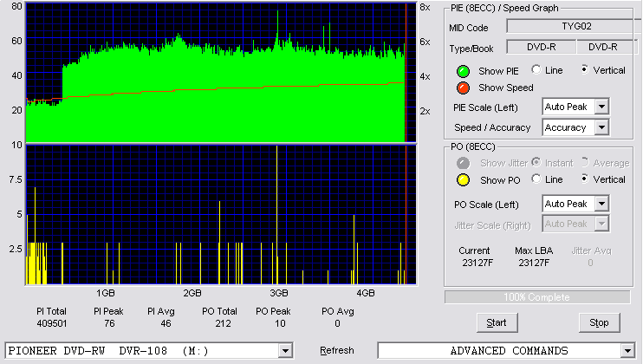Toggle the green Show PIE indicator
Screen dimensions: 643x364
[x=463, y=71]
